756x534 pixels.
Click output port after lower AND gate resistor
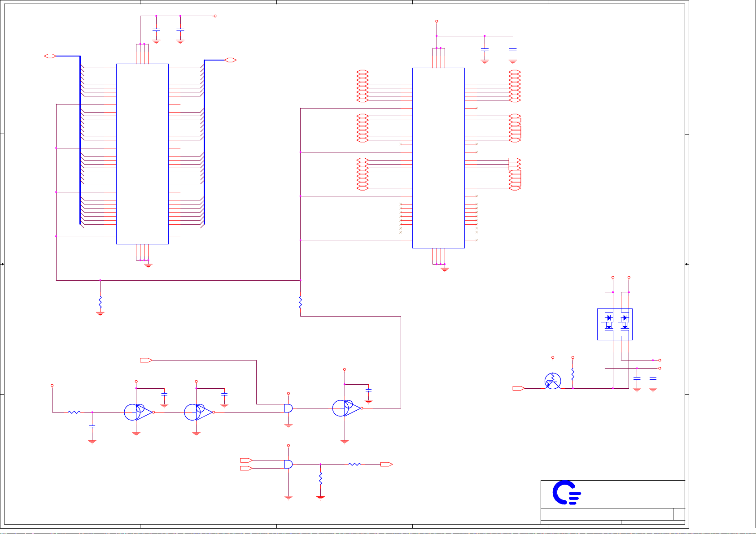[x=387, y=465]
